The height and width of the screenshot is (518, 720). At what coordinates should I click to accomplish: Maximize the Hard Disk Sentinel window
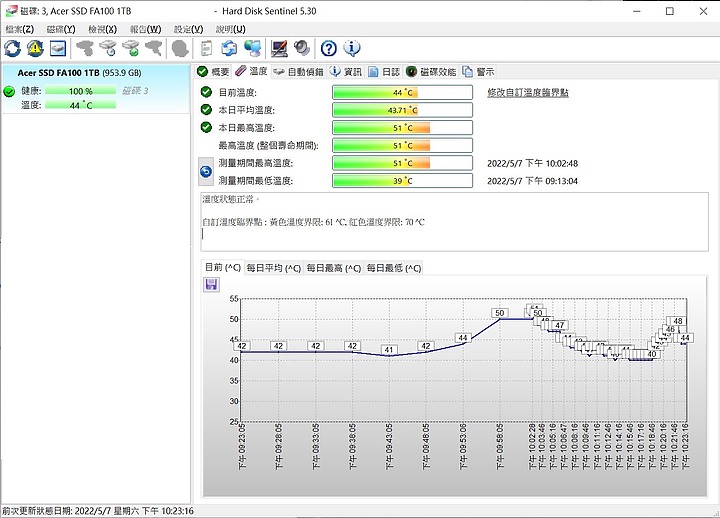[x=669, y=11]
